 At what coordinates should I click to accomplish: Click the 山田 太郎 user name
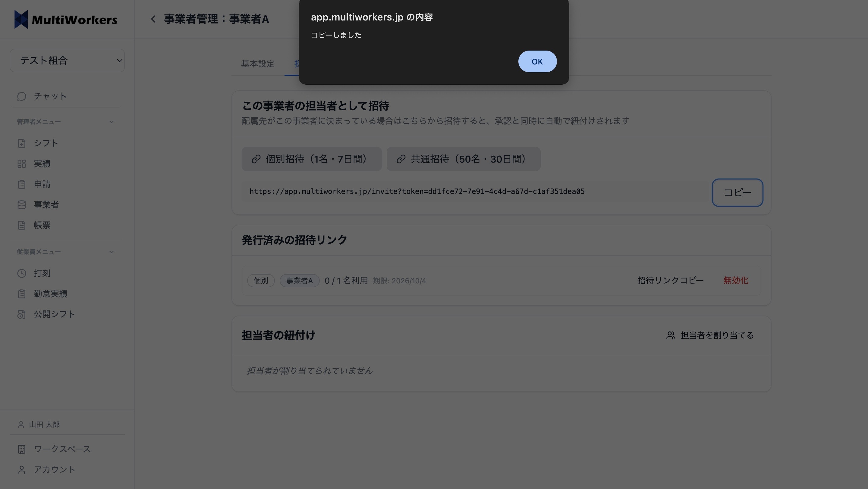pos(44,424)
